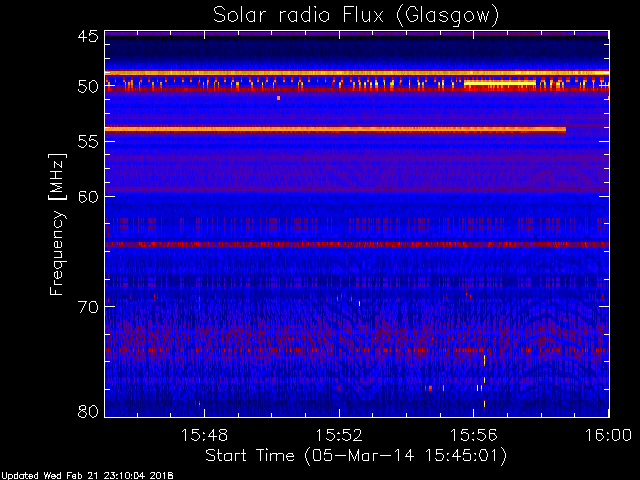The image size is (640, 480).
Task: Click the 'Solar radio Flux (Glasgow)' title
Action: point(356,16)
